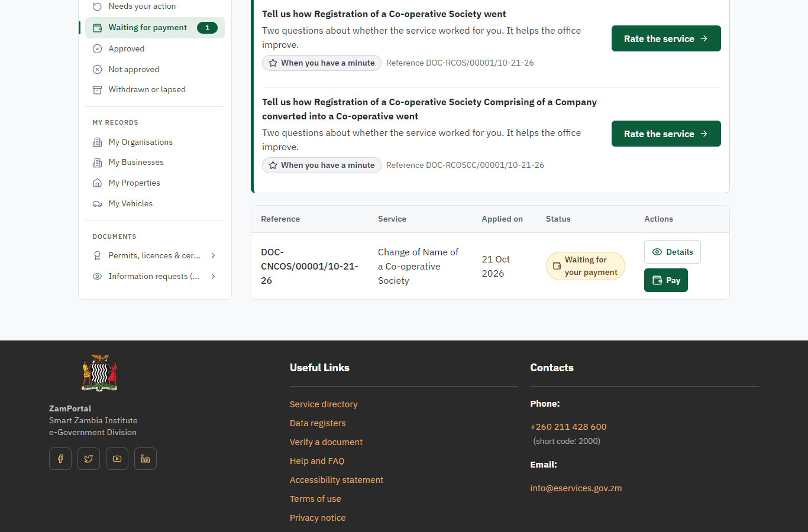Image resolution: width=808 pixels, height=532 pixels.
Task: Call phone number +260 211 428 600
Action: (x=568, y=427)
